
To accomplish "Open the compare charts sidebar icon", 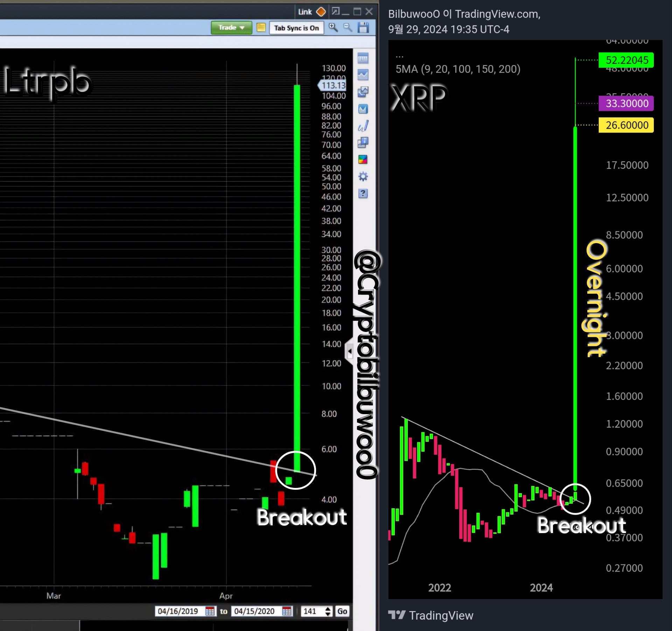I will [363, 92].
